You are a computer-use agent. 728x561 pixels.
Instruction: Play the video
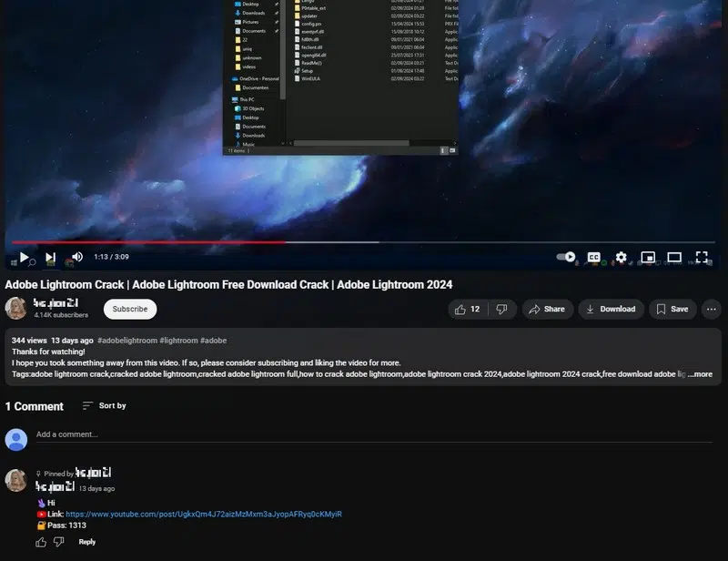click(x=24, y=258)
